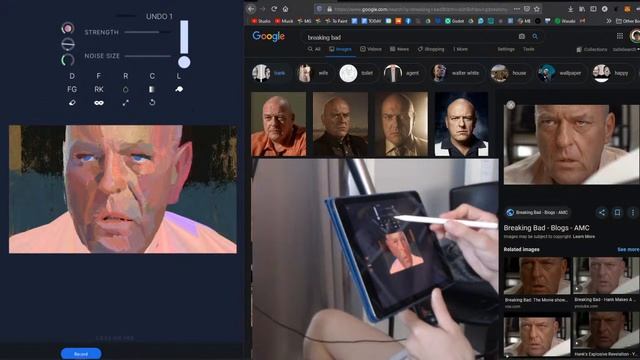The image size is (640, 360).
Task: Click the UNDO 1 label
Action: (x=159, y=16)
